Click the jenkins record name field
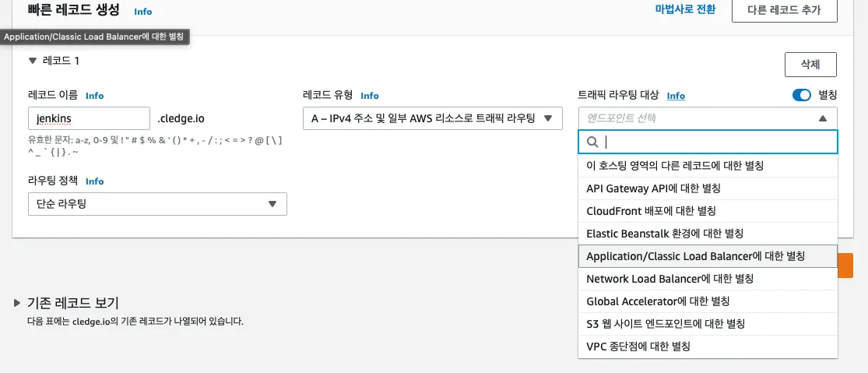The image size is (868, 373). 88,118
